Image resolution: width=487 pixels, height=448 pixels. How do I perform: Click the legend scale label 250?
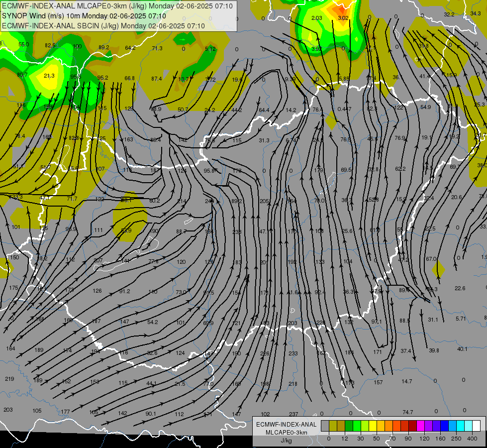click(456, 439)
